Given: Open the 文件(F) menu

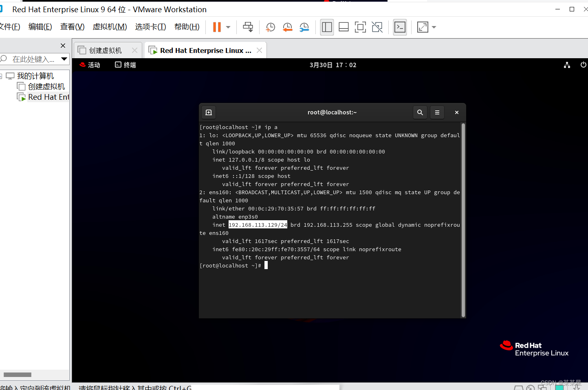Looking at the screenshot, I should coord(10,27).
